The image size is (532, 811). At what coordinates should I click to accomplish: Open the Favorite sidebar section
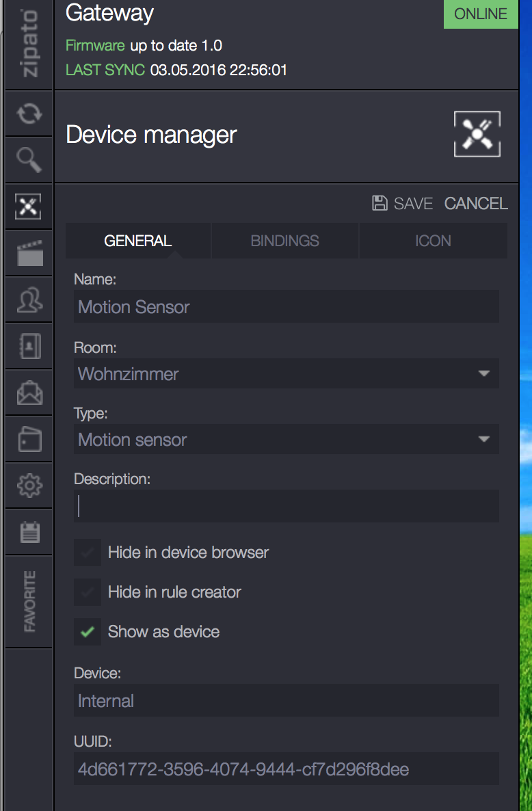tap(29, 602)
